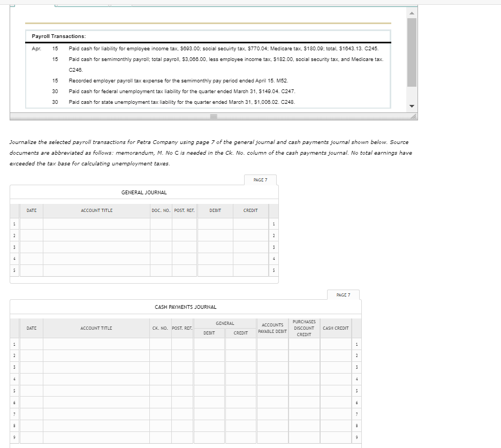
Task: Click the Cash Payments Journal row 2 Account Title field
Action: point(96,355)
